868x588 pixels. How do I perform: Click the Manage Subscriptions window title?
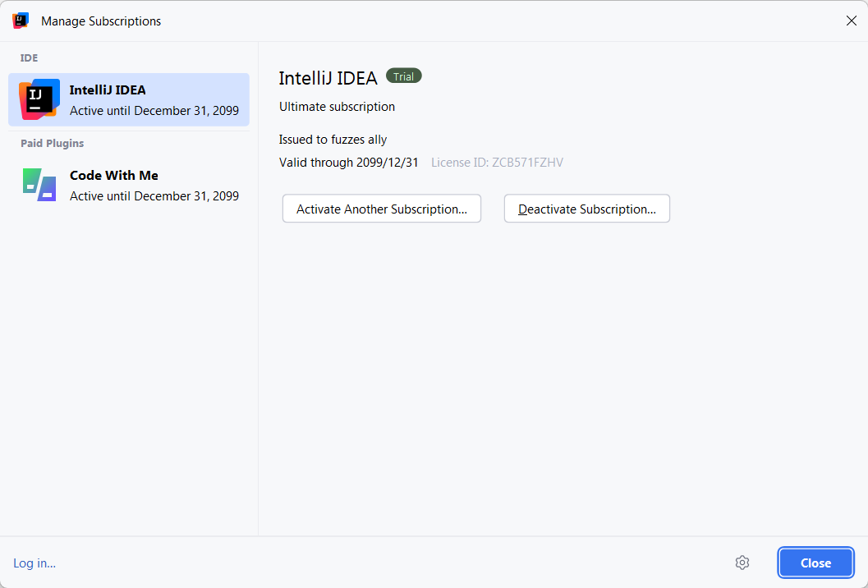[101, 21]
